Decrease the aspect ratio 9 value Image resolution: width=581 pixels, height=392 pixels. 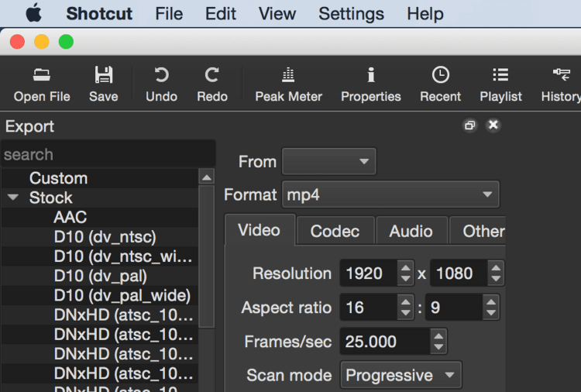(491, 313)
